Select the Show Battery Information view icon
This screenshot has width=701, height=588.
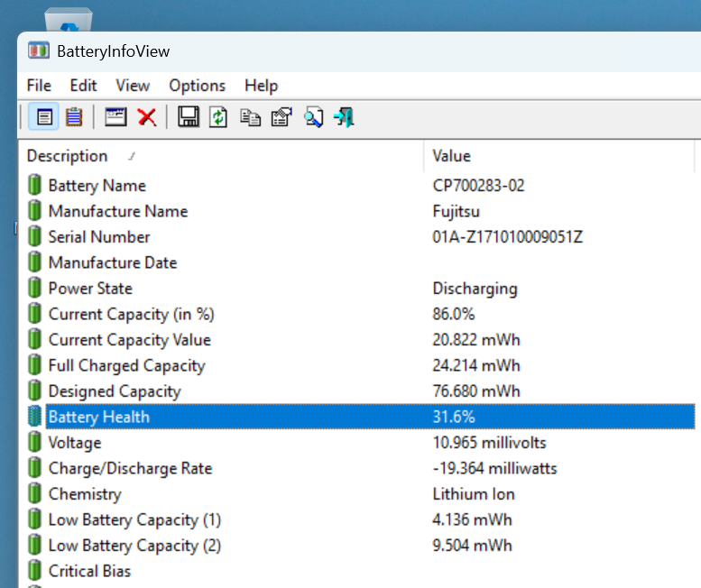44,117
